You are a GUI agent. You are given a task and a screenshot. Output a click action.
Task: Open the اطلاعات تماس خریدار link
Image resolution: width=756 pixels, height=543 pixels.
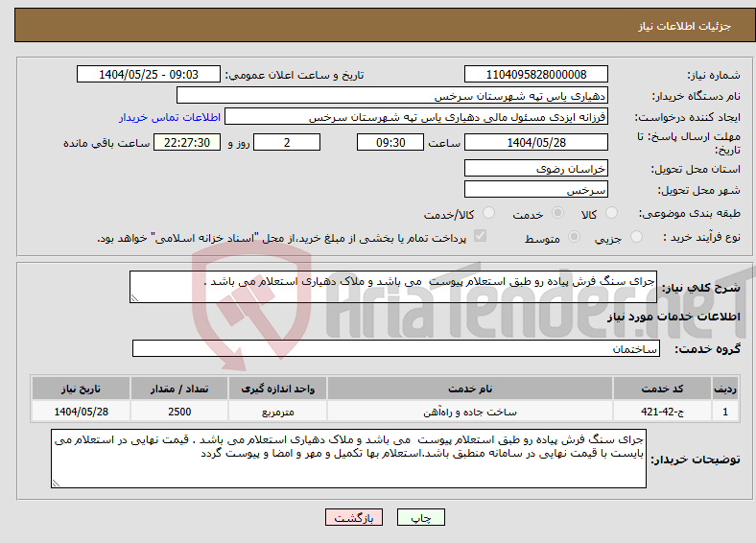tap(170, 117)
